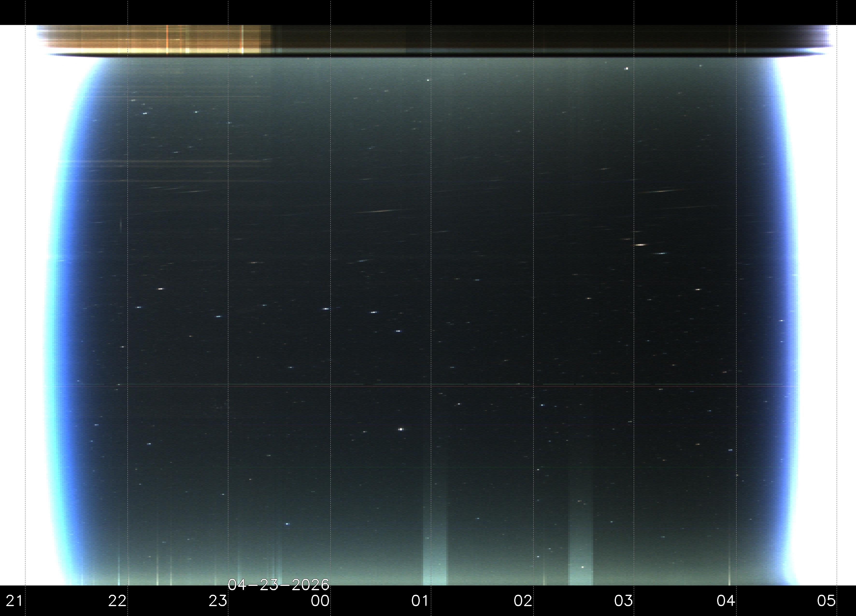Click the 03 hour label
This screenshot has height=616, width=856.
[623, 601]
